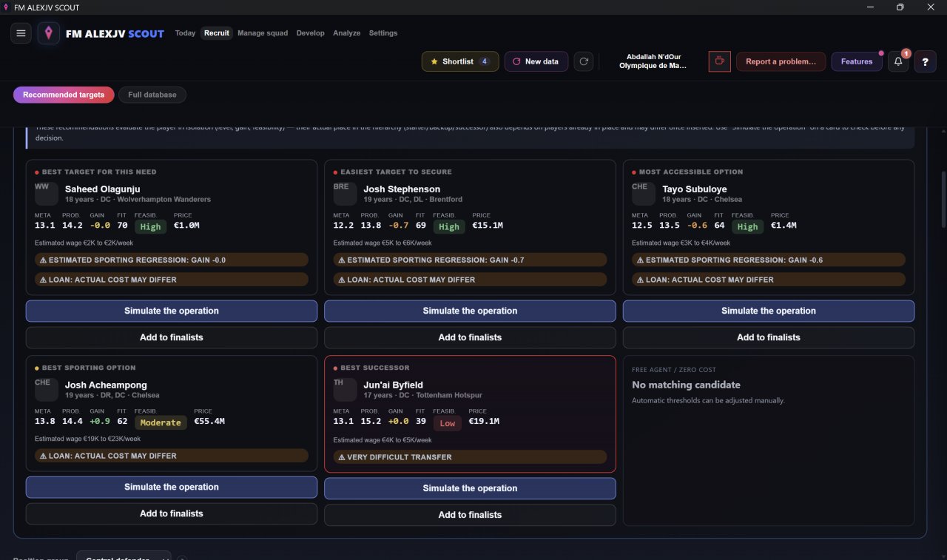Select the Recruit tab
The image size is (947, 560).
pyautogui.click(x=217, y=33)
